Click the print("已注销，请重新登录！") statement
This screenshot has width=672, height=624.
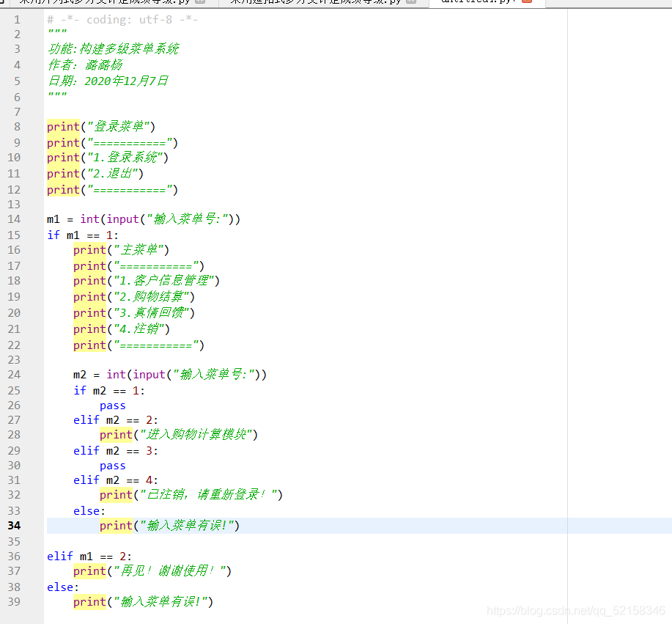(191, 494)
